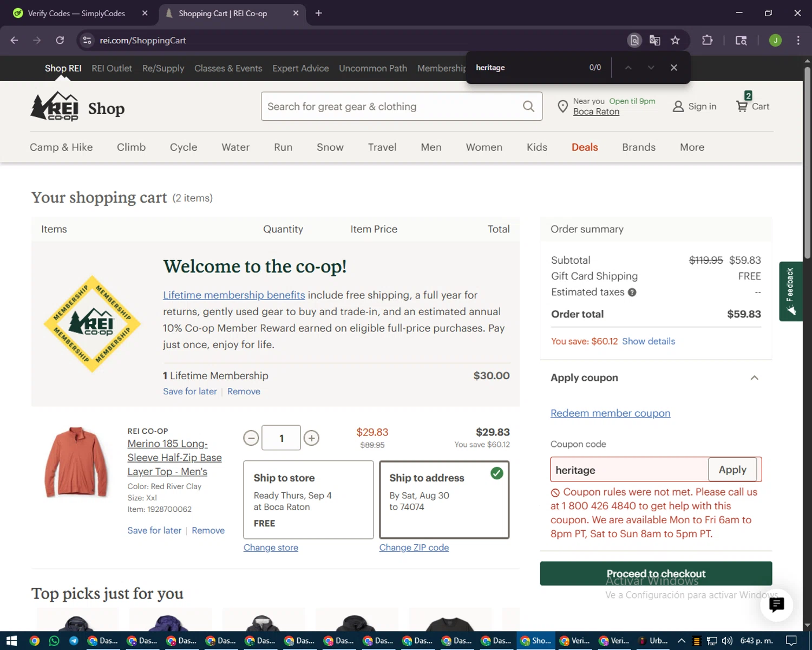This screenshot has width=812, height=650.
Task: Open Camp & Hike category
Action: point(61,147)
